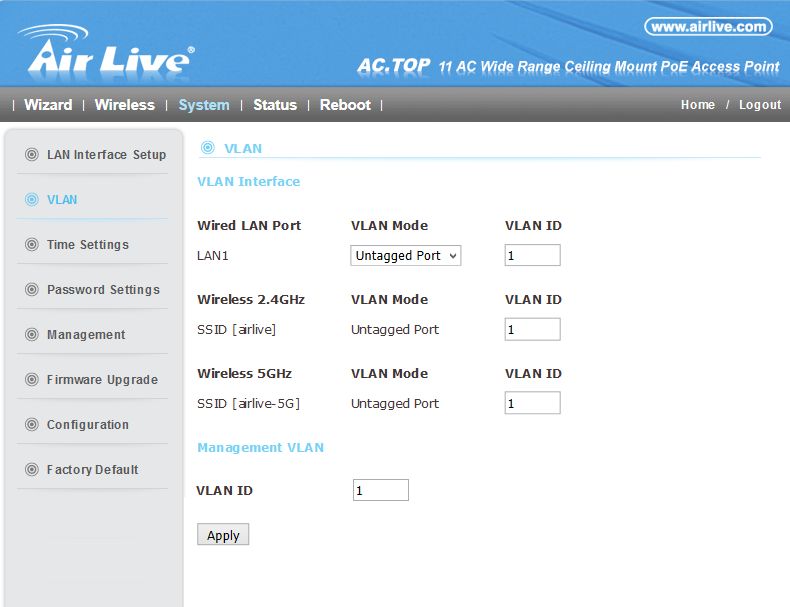Viewport: 790px width, 607px height.
Task: Select VLAN in the sidebar
Action: coord(62,199)
